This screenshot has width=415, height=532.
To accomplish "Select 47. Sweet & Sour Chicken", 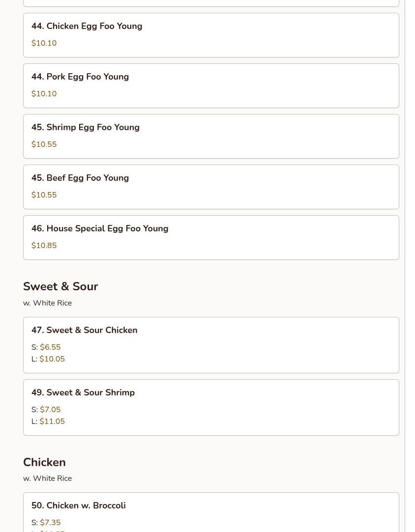I will point(85,331).
